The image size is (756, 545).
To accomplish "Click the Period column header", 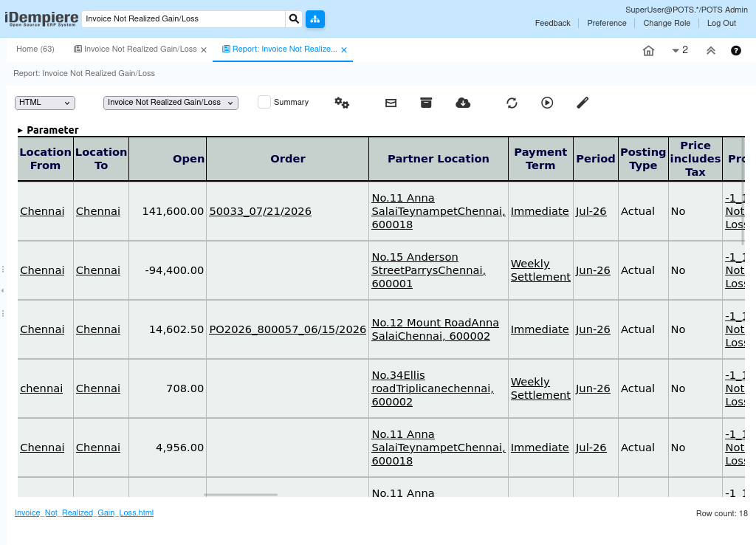I will coord(596,159).
